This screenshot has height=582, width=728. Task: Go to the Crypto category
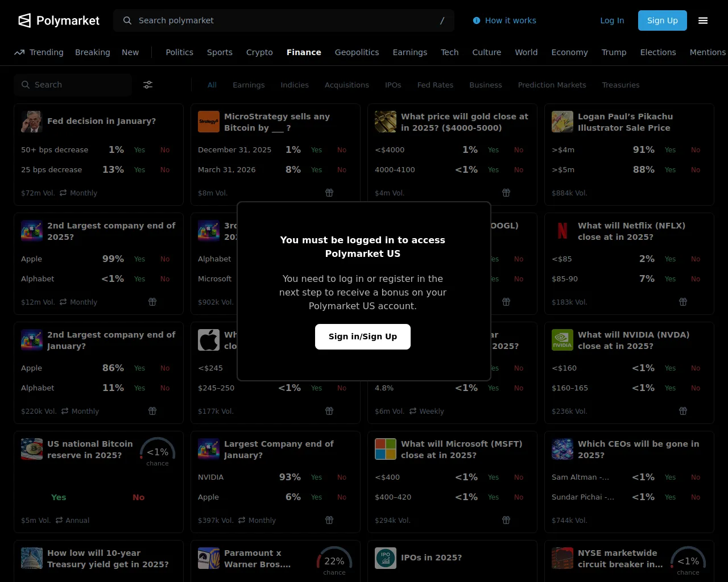click(259, 52)
